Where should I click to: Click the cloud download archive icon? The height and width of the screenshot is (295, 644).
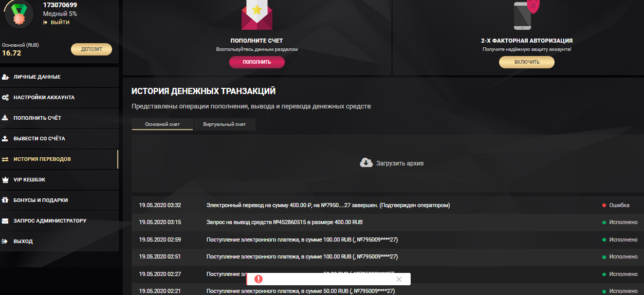click(x=366, y=163)
